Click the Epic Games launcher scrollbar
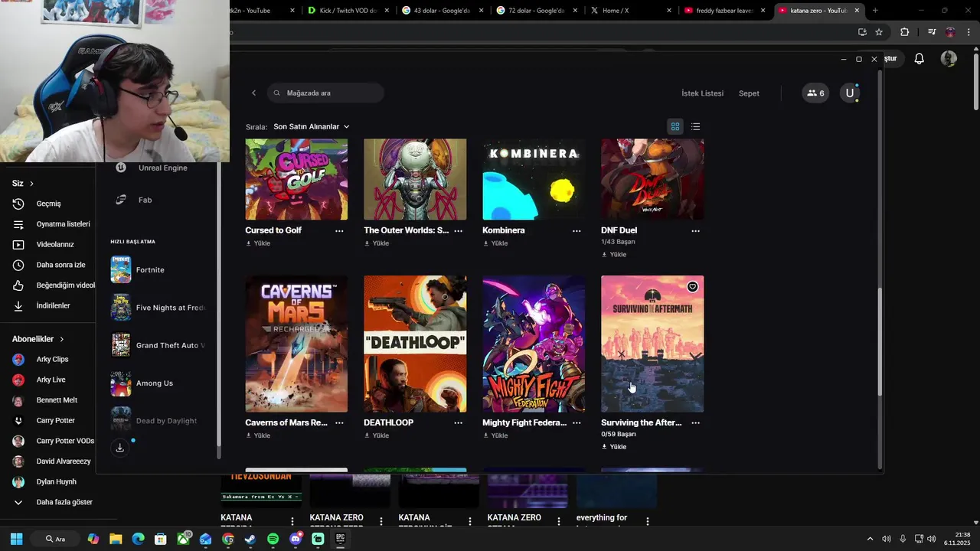The image size is (980, 551). click(x=880, y=341)
